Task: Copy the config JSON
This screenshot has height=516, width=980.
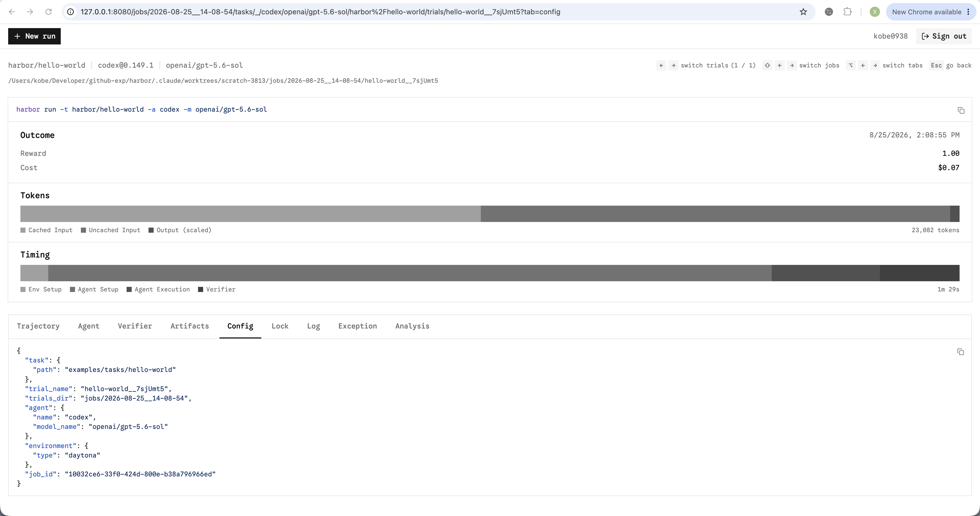Action: click(961, 352)
